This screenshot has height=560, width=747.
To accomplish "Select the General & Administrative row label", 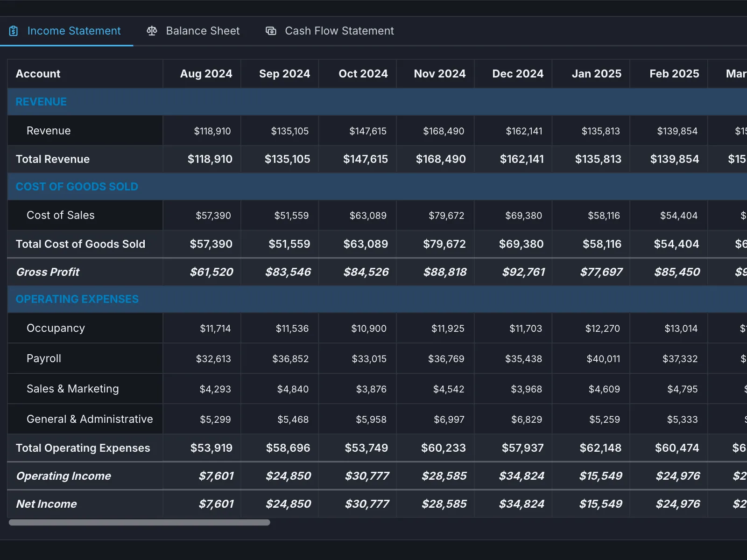I will tap(90, 419).
